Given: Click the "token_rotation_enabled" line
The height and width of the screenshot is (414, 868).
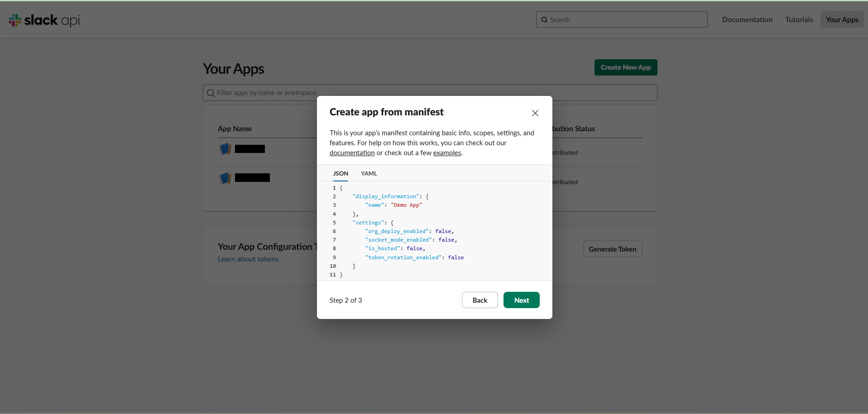Looking at the screenshot, I should point(414,257).
